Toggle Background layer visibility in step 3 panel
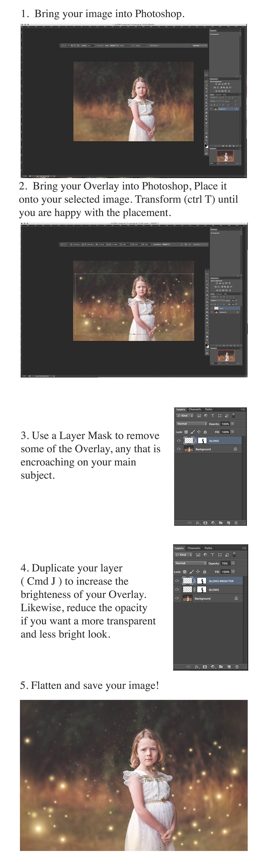Viewport: 265px width, 868px height. [x=179, y=449]
